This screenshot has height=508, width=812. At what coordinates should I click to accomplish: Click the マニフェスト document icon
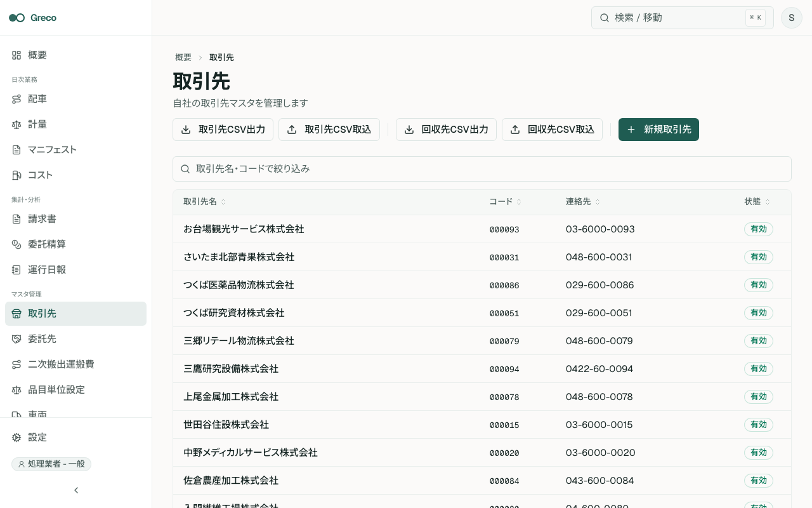16,150
